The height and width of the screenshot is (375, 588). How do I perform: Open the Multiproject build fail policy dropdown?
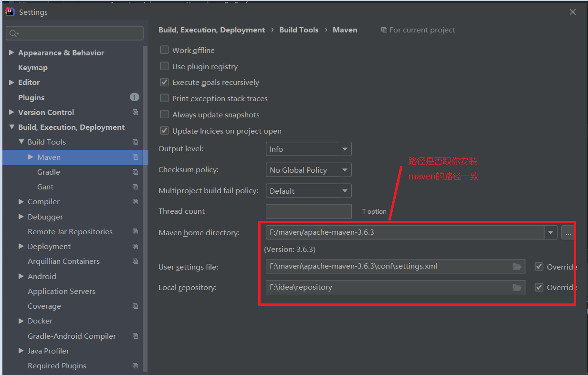[308, 191]
